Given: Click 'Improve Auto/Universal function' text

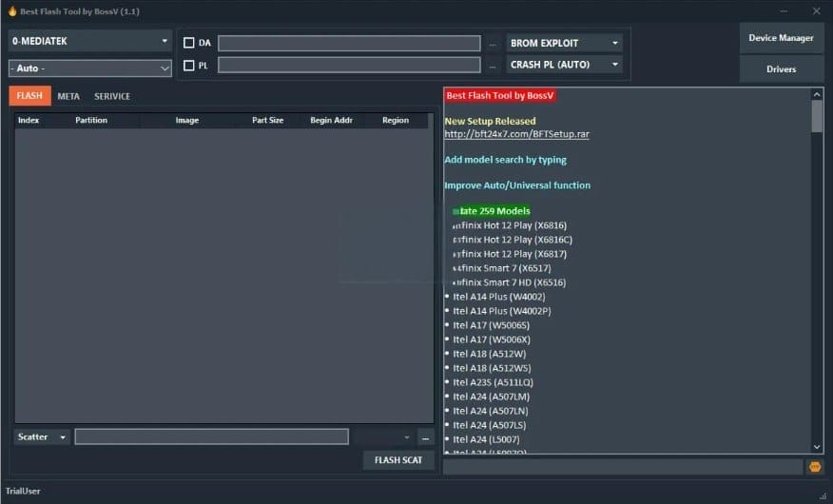Looking at the screenshot, I should 517,185.
